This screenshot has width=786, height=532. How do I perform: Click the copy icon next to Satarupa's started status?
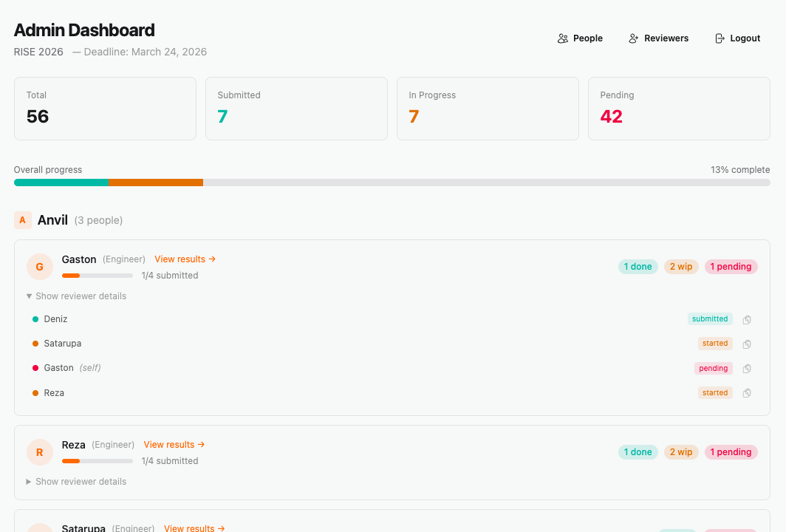coord(747,344)
